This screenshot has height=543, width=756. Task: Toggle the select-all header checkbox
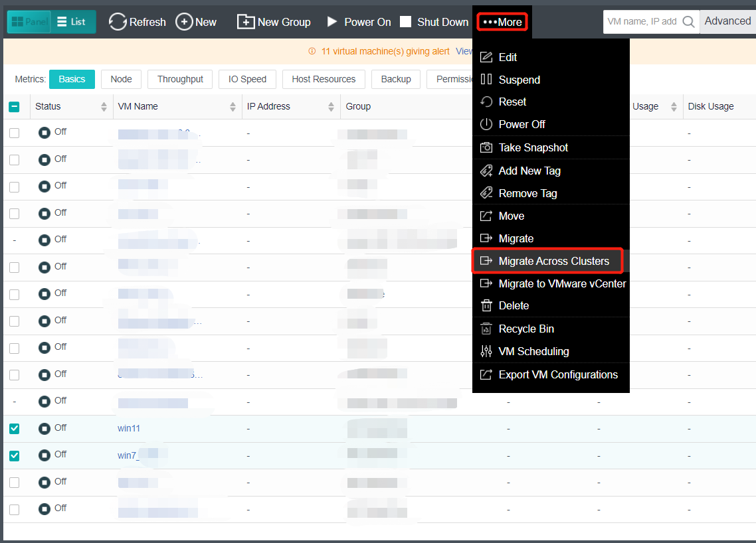click(15, 107)
